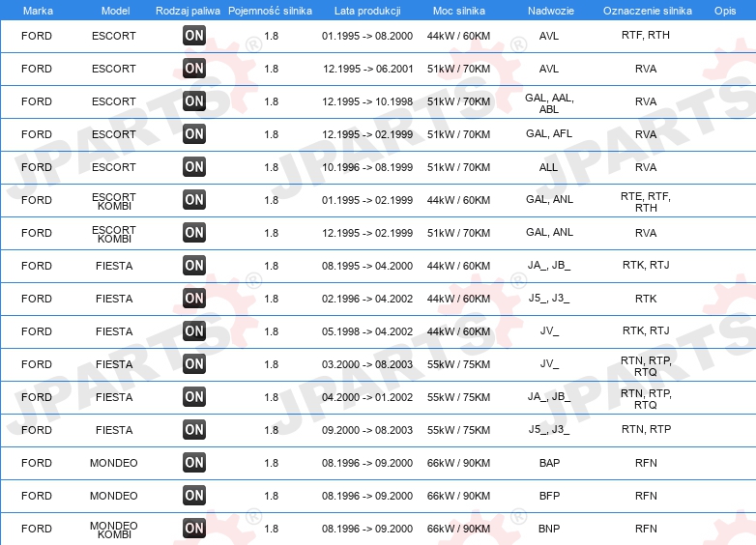Click the ON icon in the 04.2000 -> 01.2002 row

point(194,396)
